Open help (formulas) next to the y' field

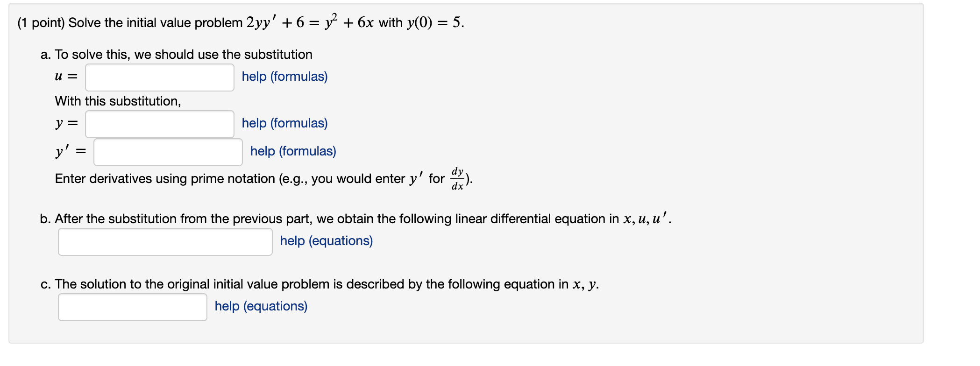tap(292, 151)
